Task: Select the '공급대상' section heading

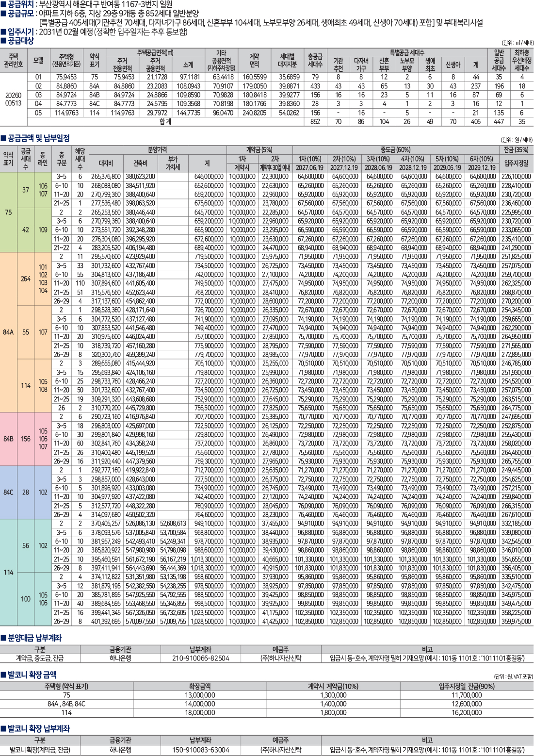Action: 20,41
